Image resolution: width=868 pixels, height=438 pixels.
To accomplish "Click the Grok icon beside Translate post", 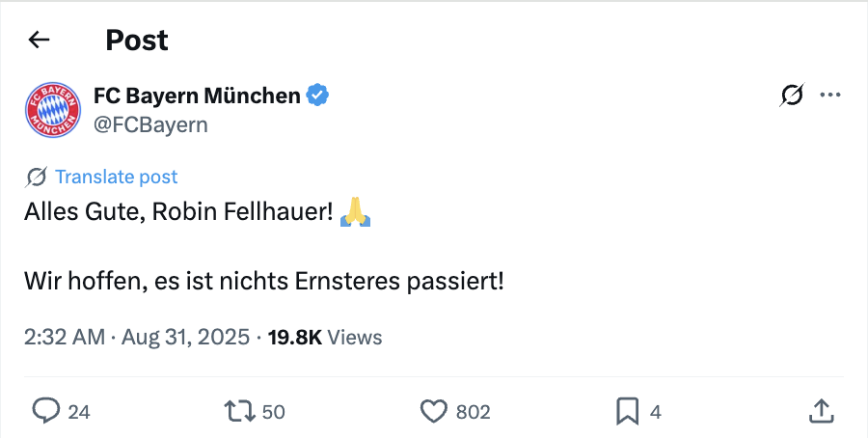I will click(x=37, y=178).
